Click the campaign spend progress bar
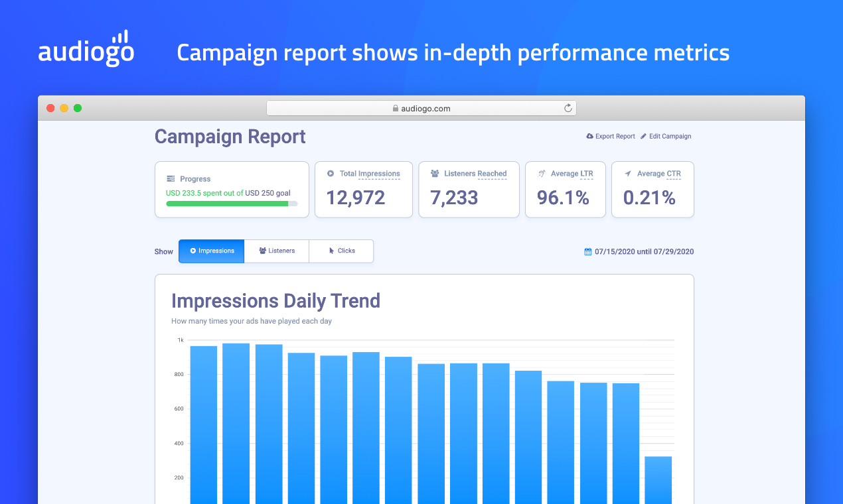Image resolution: width=843 pixels, height=504 pixels. pos(232,204)
